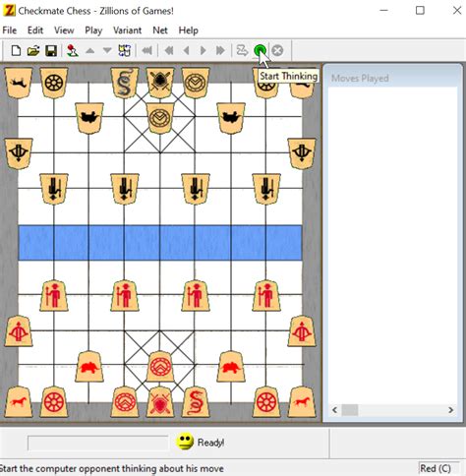Click the green Start Thinking button
This screenshot has height=476, width=466.
tap(260, 51)
